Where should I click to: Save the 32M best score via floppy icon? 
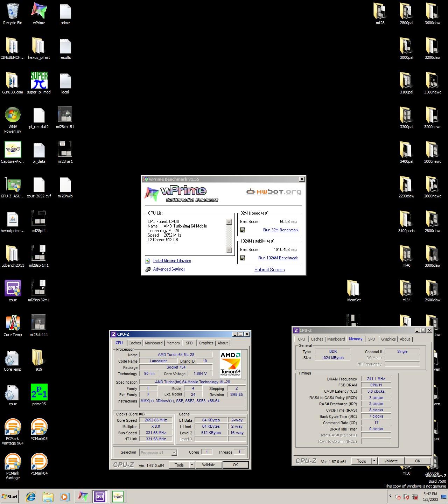coord(243,230)
